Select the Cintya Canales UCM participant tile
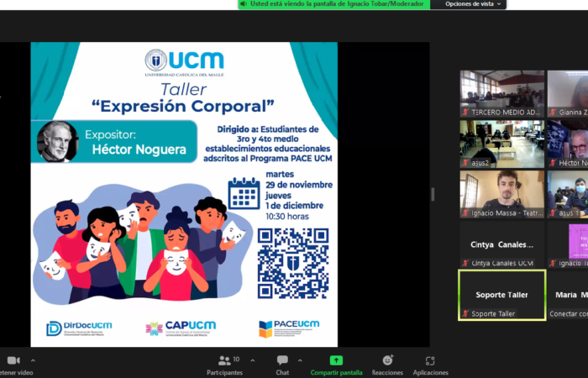Viewport: 588px width, 378px height. [502, 244]
